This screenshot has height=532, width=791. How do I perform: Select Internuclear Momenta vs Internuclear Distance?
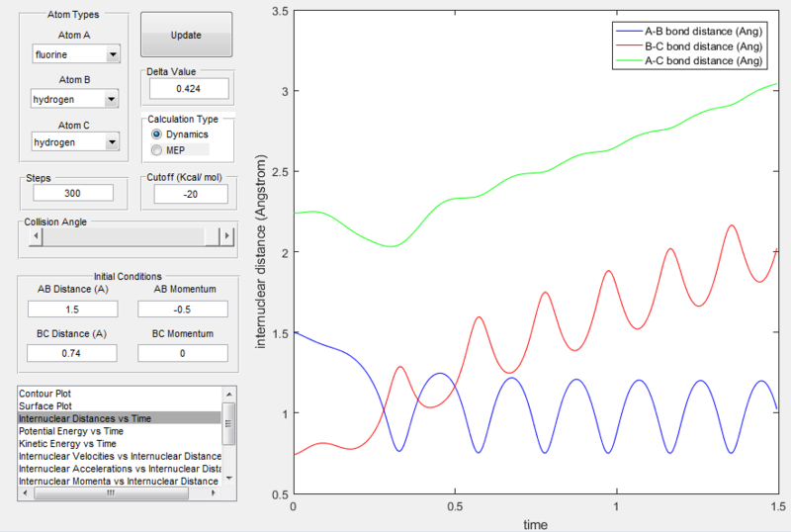click(x=120, y=481)
